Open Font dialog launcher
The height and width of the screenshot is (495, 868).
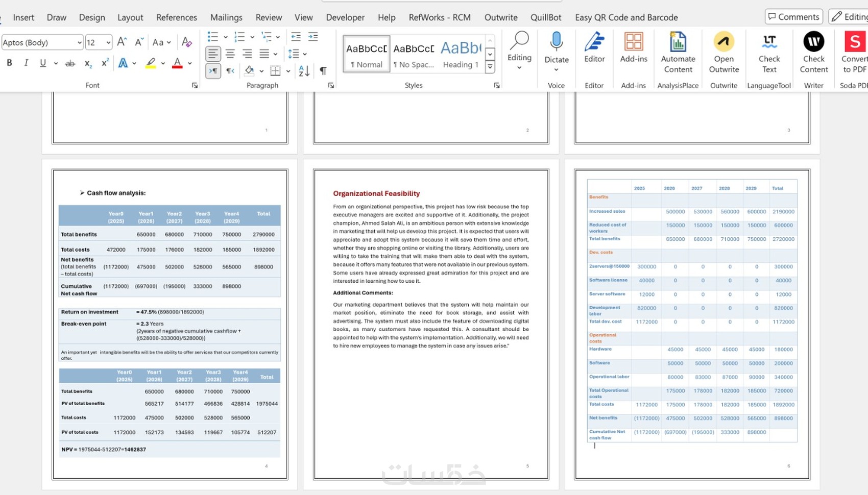tap(195, 86)
